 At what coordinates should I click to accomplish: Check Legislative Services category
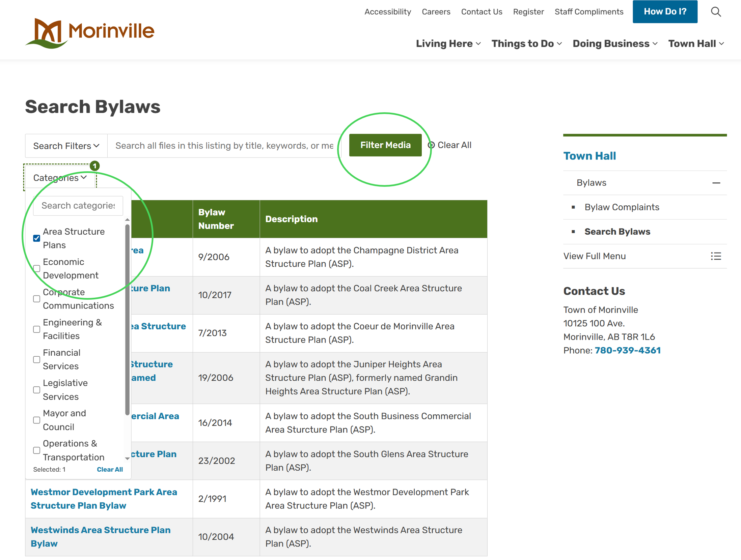click(37, 390)
